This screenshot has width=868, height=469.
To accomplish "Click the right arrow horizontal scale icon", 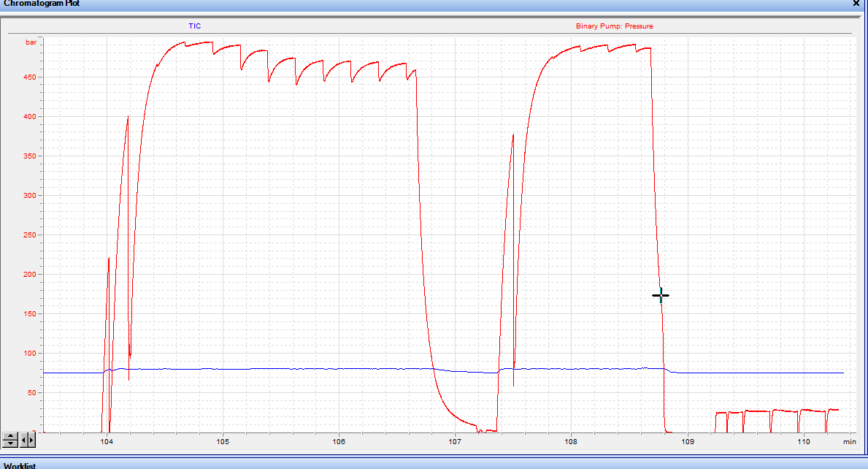I will (x=31, y=440).
